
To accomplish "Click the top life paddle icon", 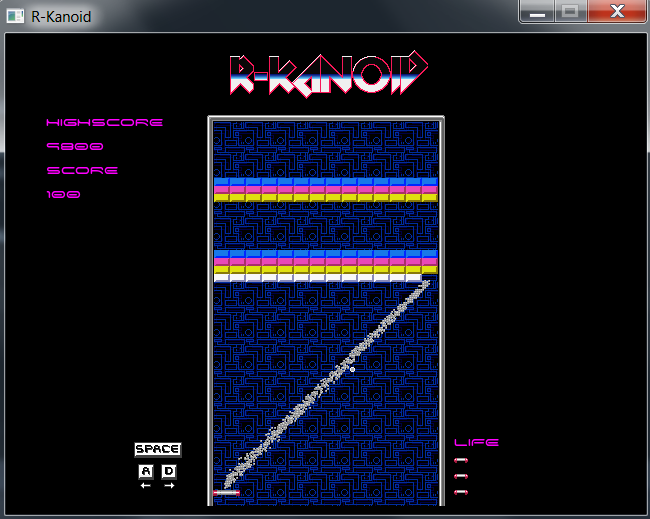I will tap(461, 460).
